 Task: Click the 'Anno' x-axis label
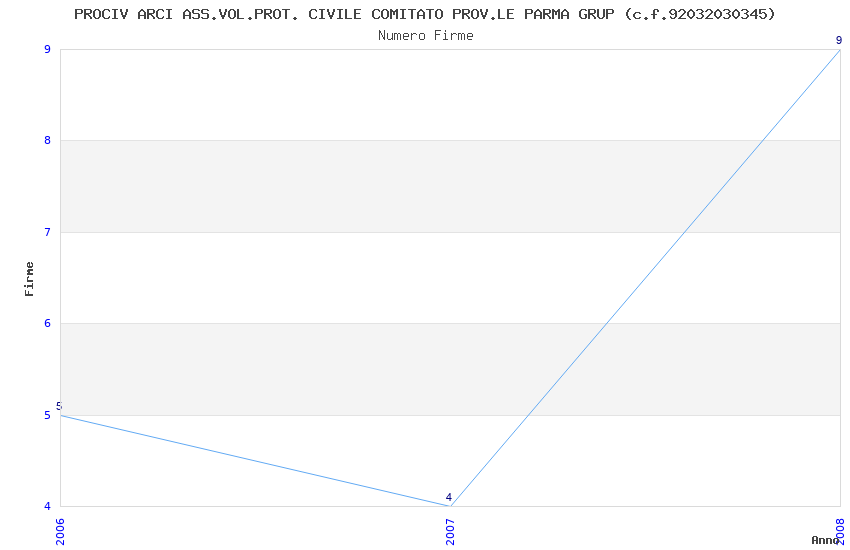click(x=825, y=540)
